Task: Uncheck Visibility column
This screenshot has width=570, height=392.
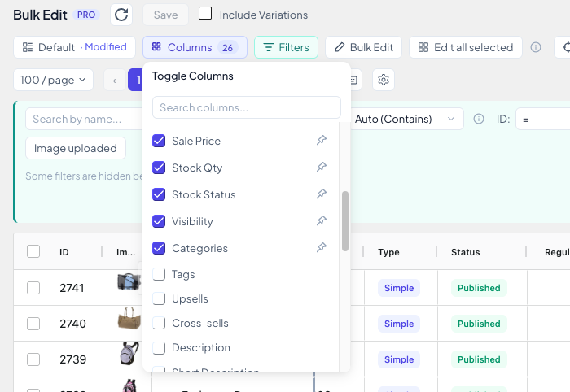Action: tap(159, 221)
